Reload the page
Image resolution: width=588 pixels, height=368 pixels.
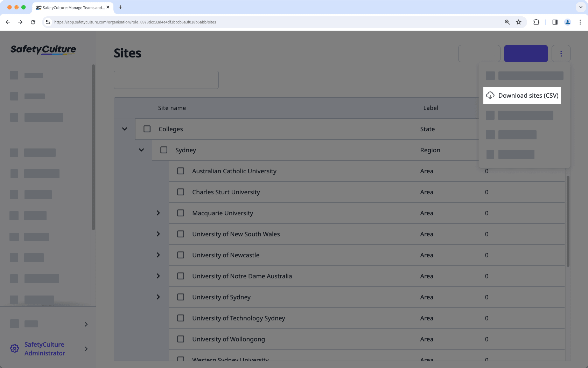(33, 22)
